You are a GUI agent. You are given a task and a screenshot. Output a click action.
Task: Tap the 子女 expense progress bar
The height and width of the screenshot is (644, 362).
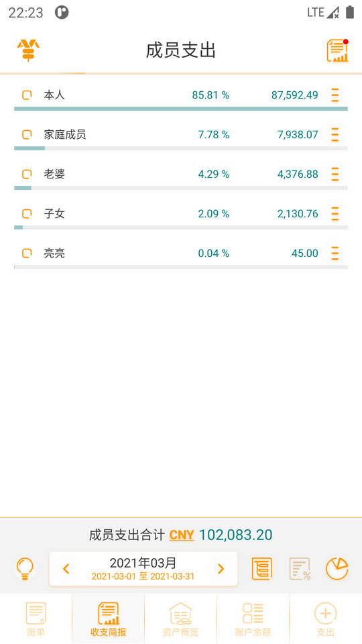181,227
